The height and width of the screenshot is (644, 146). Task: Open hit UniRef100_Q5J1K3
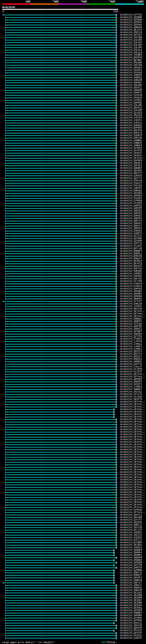point(131,30)
